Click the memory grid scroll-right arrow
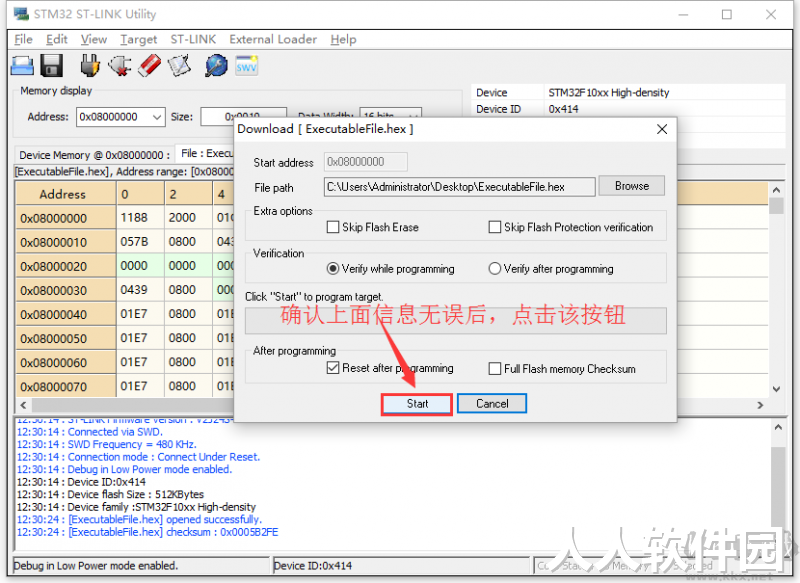This screenshot has width=800, height=583. tap(760, 405)
